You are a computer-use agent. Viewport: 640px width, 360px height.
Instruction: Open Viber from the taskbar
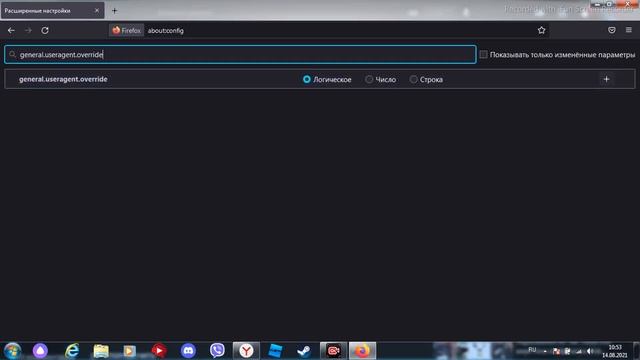pyautogui.click(x=217, y=351)
